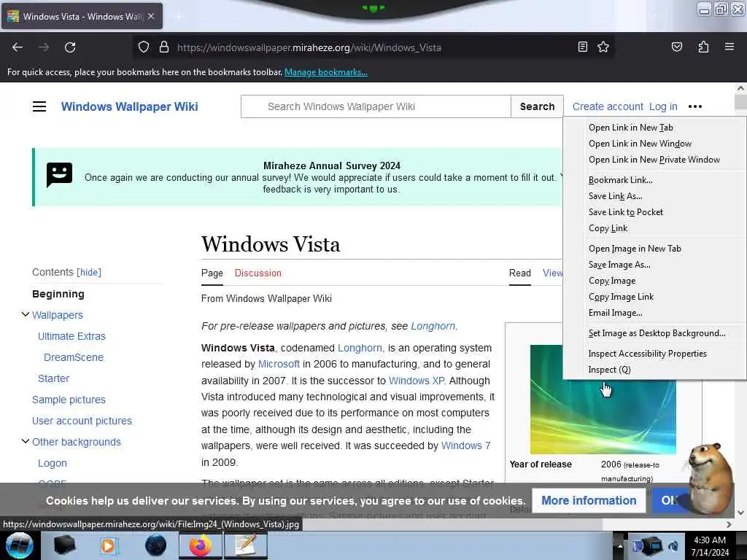Hide the contents list
The height and width of the screenshot is (560, 747).
pos(88,273)
